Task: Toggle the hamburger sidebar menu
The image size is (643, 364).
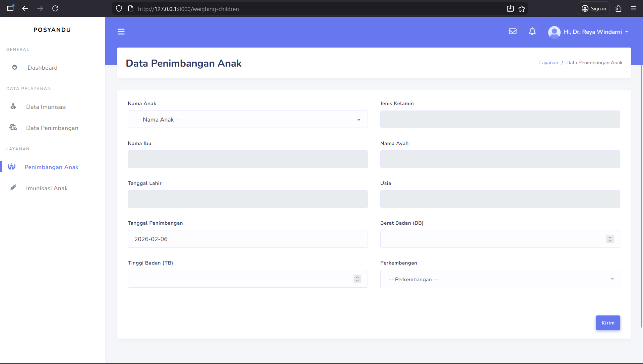Action: 121,31
